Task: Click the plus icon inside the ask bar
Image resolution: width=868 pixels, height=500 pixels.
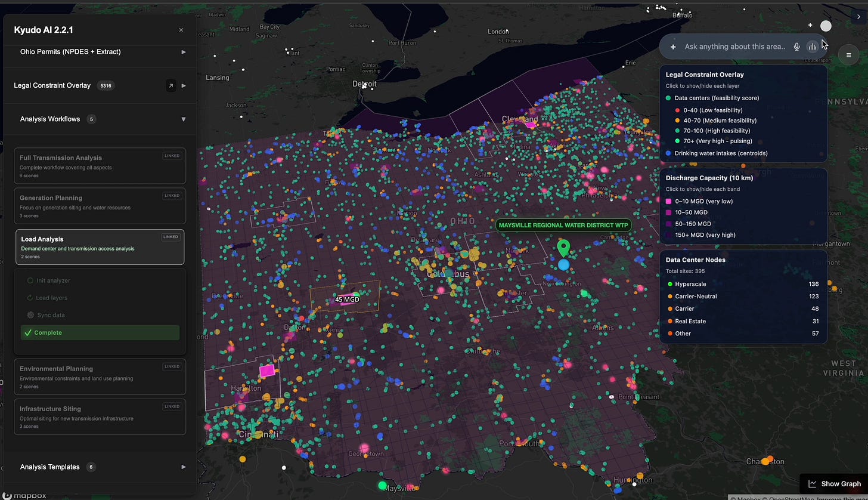Action: point(673,47)
